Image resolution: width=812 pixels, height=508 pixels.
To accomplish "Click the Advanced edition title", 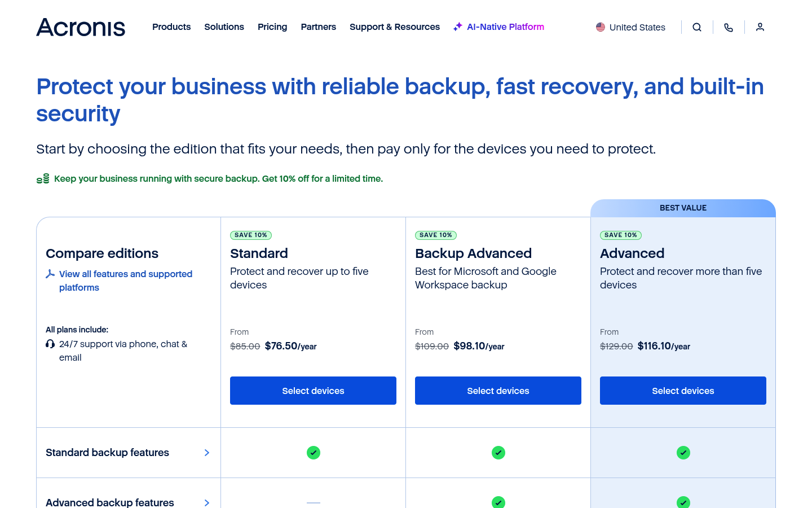I will 632,253.
